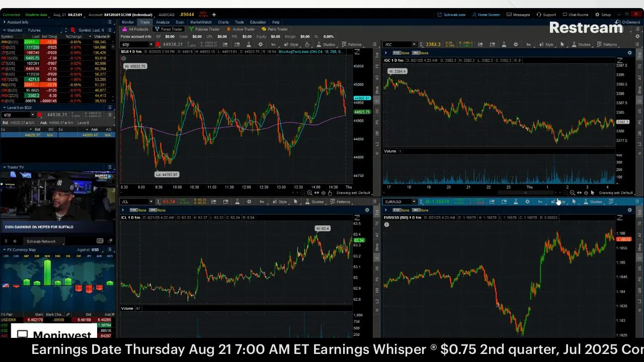This screenshot has height=362, width=644.
Task: Select the pointer tool on /GC chart toolbar
Action: 562,44
